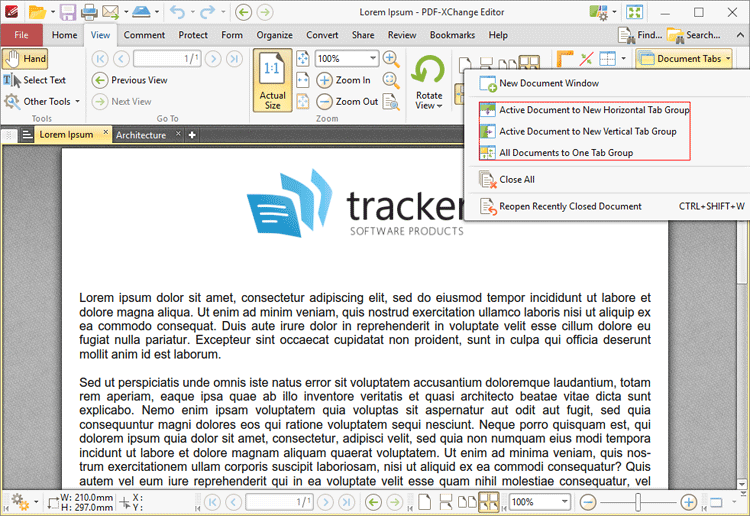The width and height of the screenshot is (750, 516).
Task: Open the zoom percentage combo box in ribbon
Action: (346, 59)
